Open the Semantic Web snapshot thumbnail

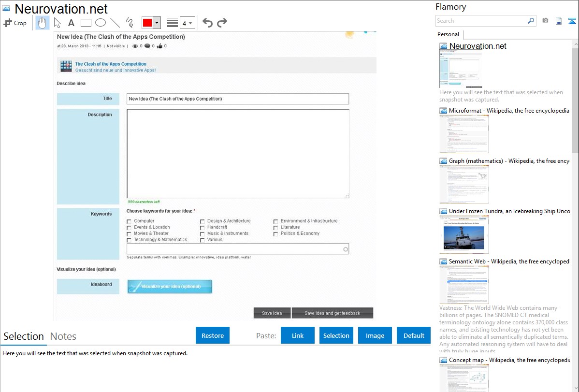464,285
